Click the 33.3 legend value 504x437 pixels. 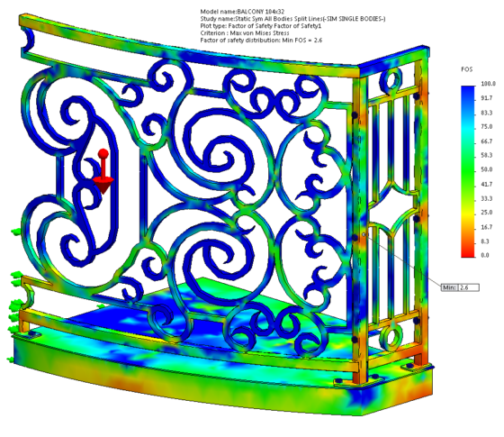point(486,198)
